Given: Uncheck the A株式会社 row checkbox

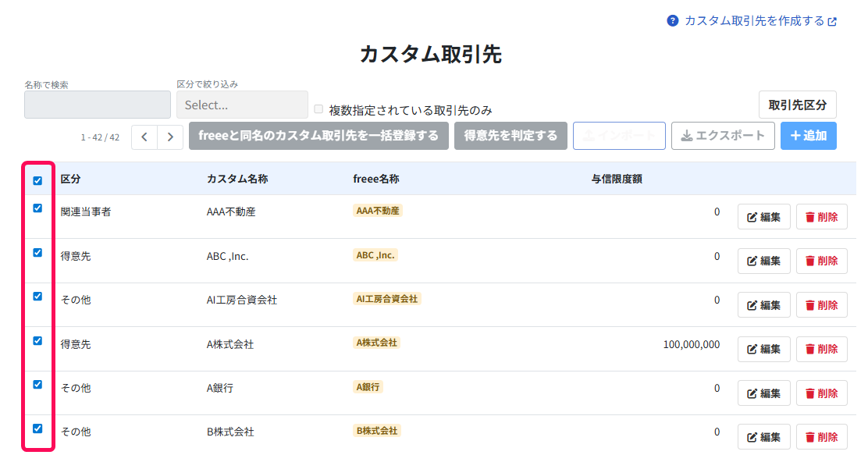Looking at the screenshot, I should pyautogui.click(x=37, y=340).
